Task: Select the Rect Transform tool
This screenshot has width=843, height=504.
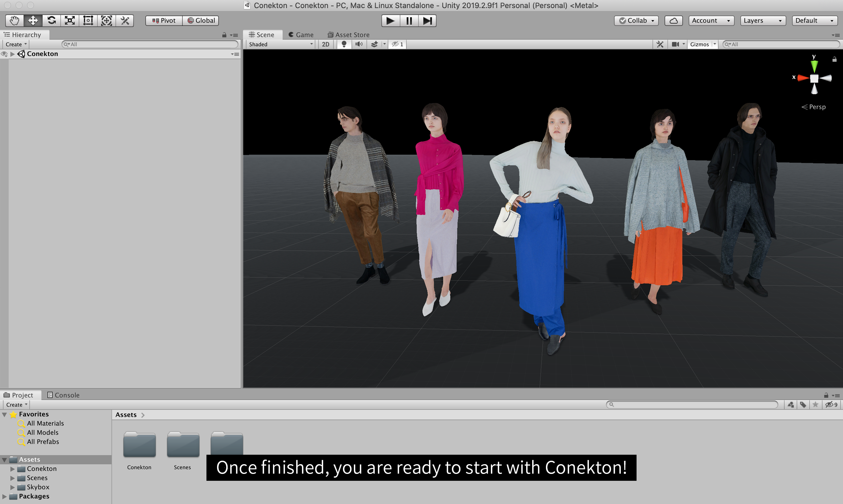Action: coord(88,20)
